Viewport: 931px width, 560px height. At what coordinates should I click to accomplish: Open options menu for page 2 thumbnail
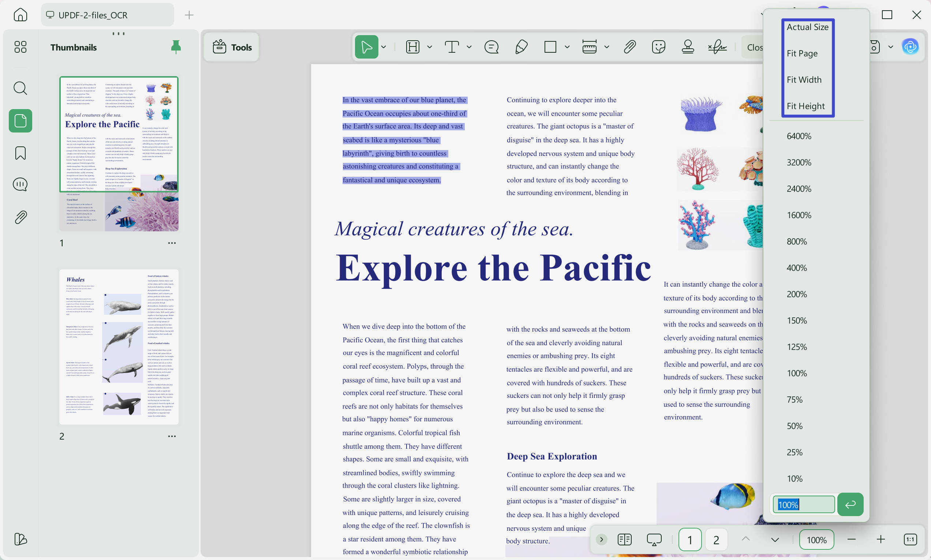[x=172, y=436]
